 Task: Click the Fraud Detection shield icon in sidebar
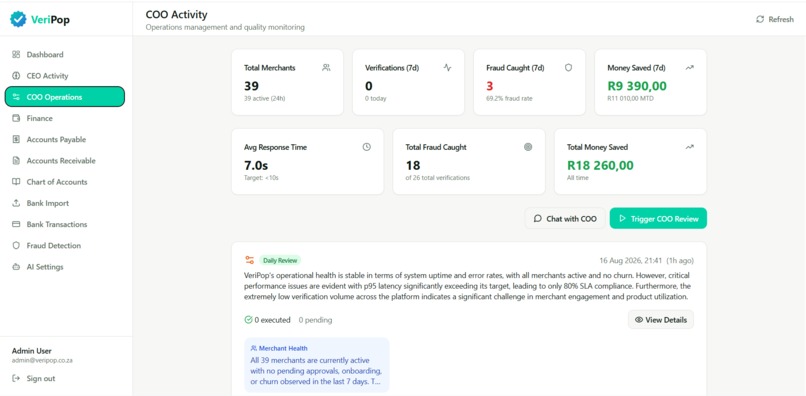point(16,246)
